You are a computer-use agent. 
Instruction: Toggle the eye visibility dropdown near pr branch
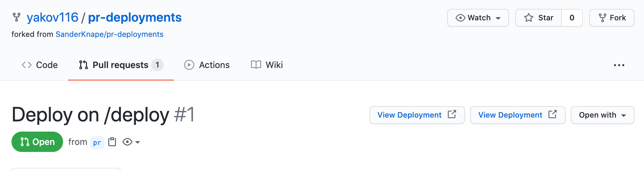pyautogui.click(x=131, y=142)
